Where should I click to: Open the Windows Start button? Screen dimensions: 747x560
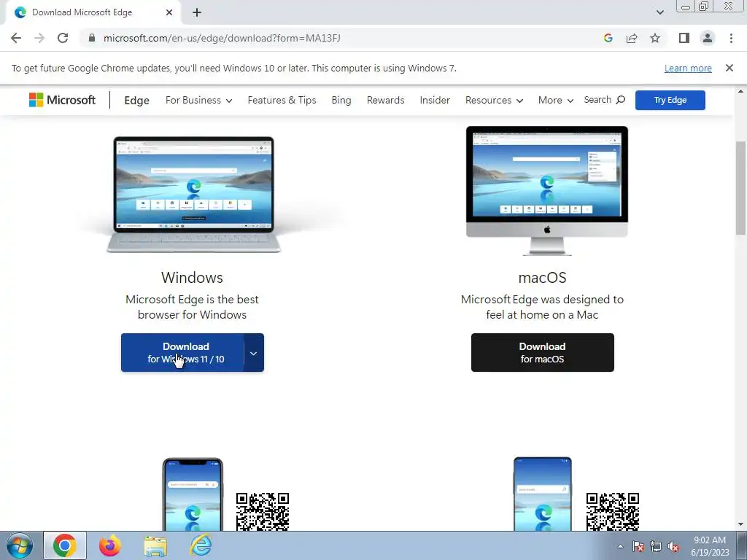click(x=20, y=545)
